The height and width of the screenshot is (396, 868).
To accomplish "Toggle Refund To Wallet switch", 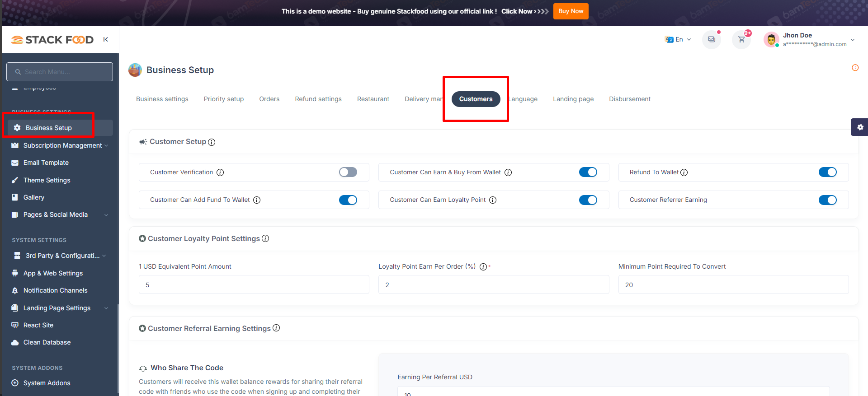I will (828, 172).
